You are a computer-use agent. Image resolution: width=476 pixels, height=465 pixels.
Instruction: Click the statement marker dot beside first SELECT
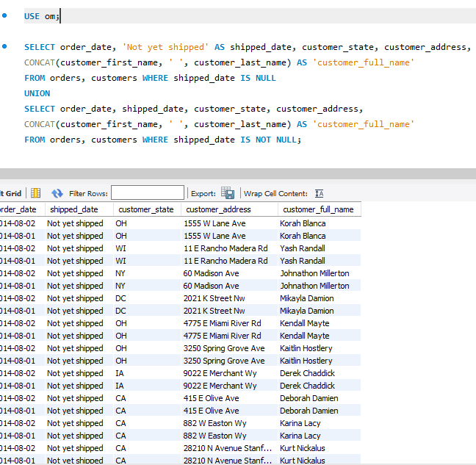click(5, 46)
